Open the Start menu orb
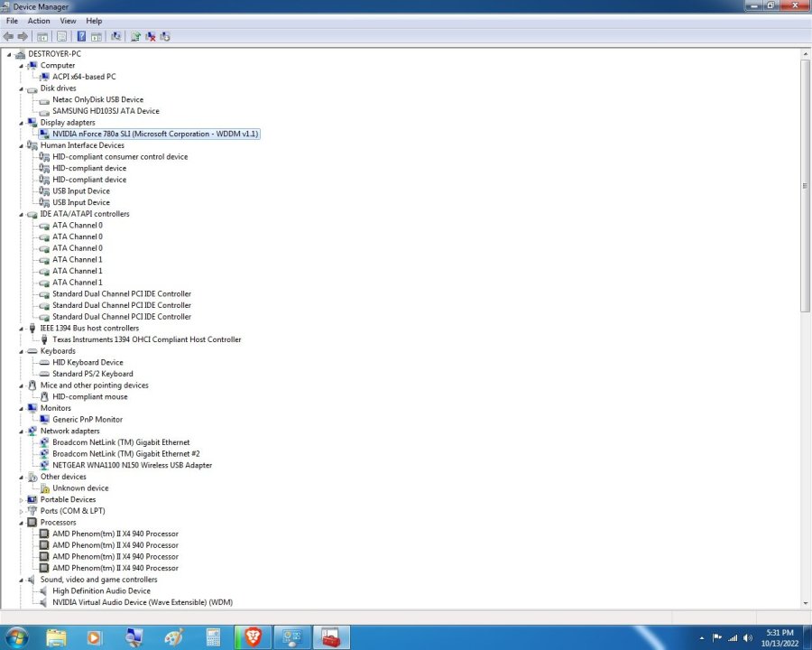Screen dimensions: 812x650 point(15,638)
